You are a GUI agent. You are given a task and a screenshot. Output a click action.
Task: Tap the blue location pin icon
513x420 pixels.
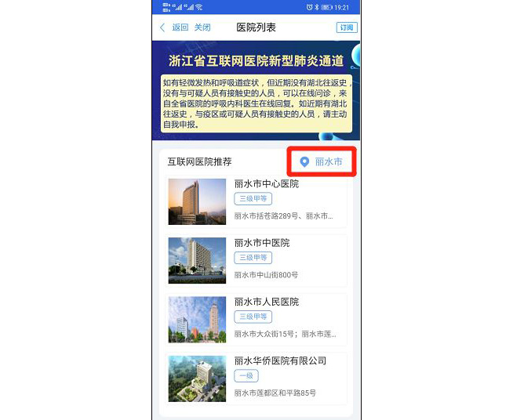[x=305, y=162]
